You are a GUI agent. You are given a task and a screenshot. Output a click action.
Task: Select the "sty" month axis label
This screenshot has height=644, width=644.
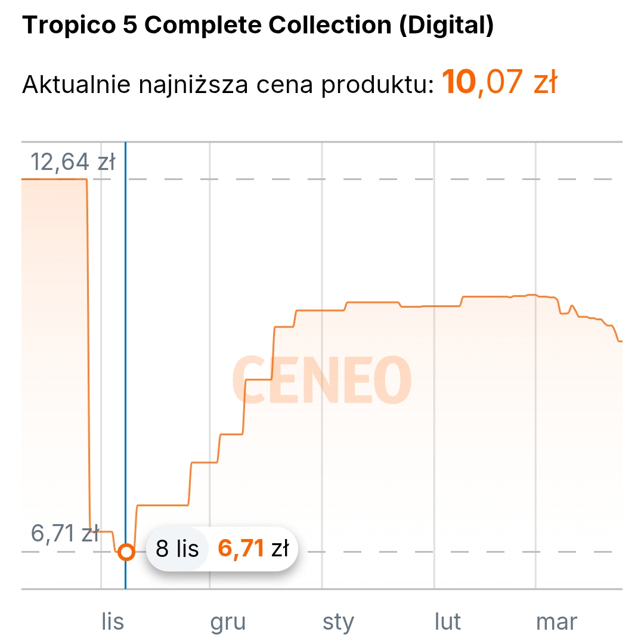coord(338,622)
